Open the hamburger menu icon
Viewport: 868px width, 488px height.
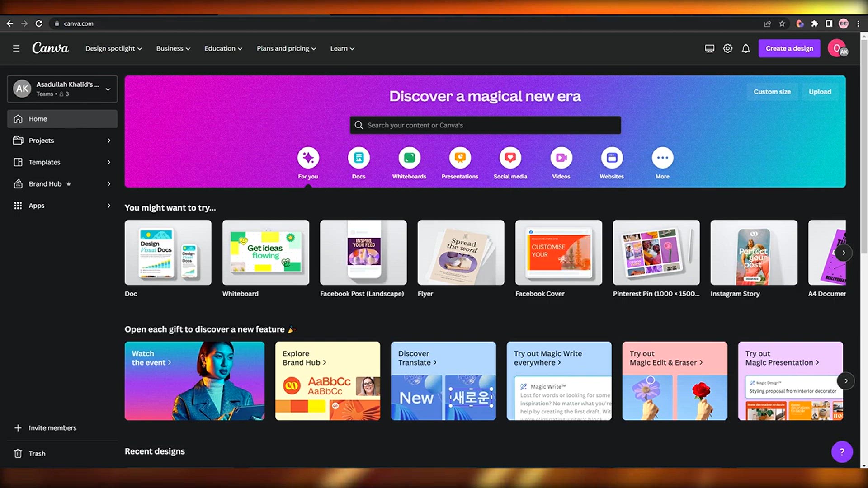click(16, 48)
